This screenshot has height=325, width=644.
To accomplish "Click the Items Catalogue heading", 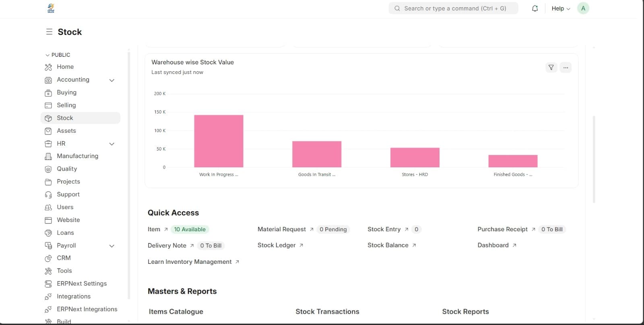I will tap(176, 312).
